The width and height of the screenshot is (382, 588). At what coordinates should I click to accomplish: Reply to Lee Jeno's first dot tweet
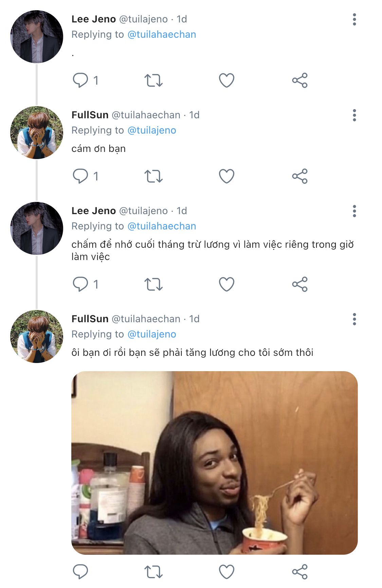(80, 81)
